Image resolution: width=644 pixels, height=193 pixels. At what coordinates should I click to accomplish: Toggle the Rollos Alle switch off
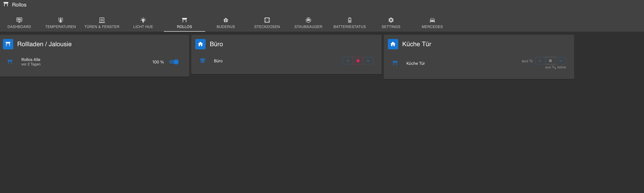174,62
